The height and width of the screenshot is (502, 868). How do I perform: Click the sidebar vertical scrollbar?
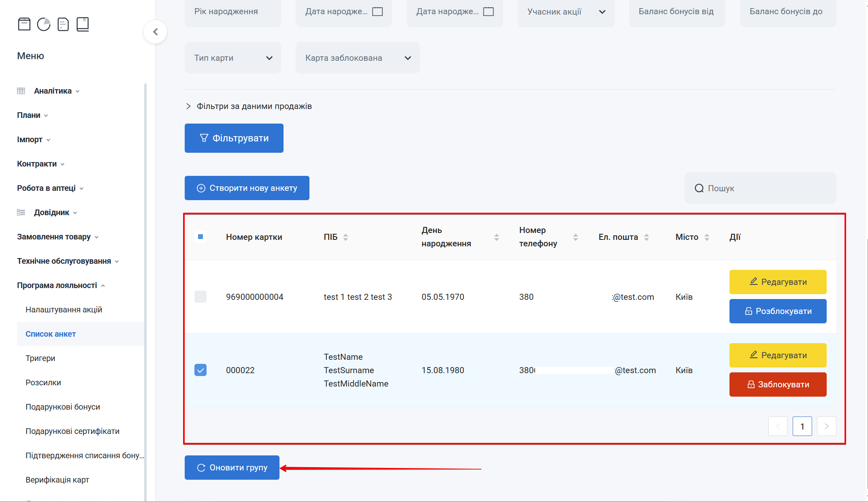pyautogui.click(x=145, y=292)
